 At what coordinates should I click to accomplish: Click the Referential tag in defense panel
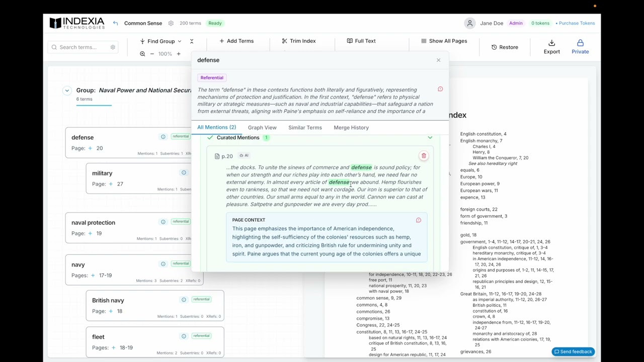pyautogui.click(x=212, y=78)
